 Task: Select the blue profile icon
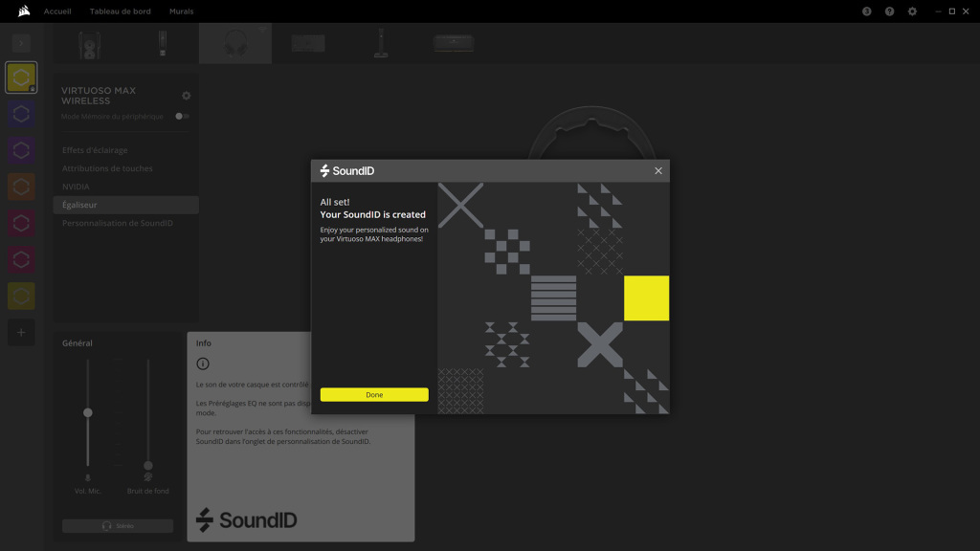(x=21, y=114)
